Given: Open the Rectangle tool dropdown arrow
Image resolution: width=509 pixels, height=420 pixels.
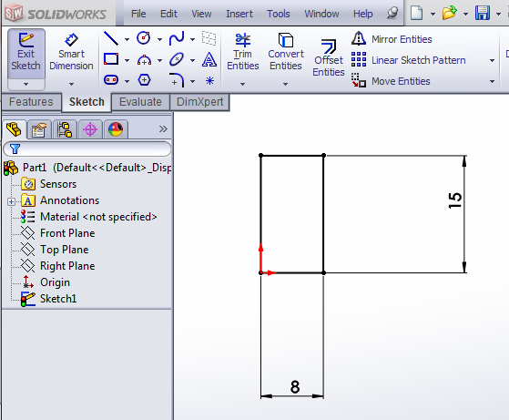Looking at the screenshot, I should click(x=127, y=60).
